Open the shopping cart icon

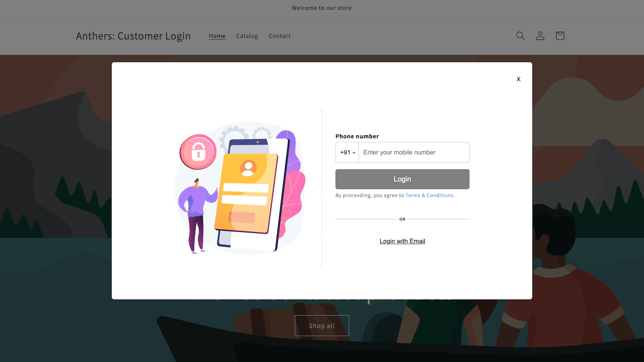560,36
